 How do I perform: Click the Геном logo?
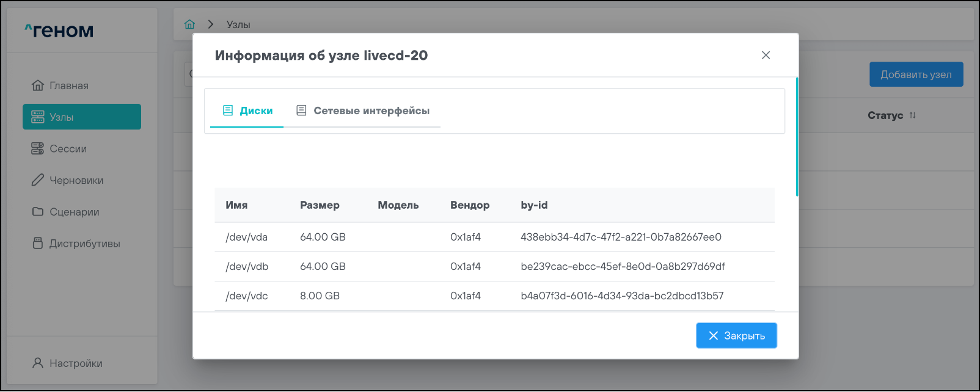tap(59, 31)
